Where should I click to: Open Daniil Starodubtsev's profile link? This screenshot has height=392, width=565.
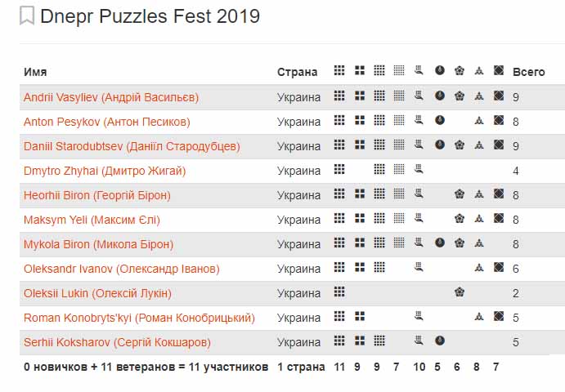pos(132,146)
